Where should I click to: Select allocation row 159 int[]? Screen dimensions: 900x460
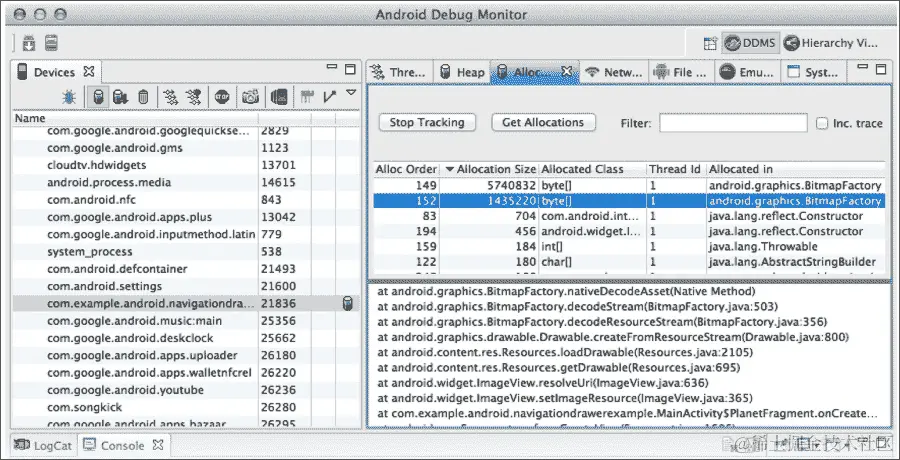pos(629,246)
